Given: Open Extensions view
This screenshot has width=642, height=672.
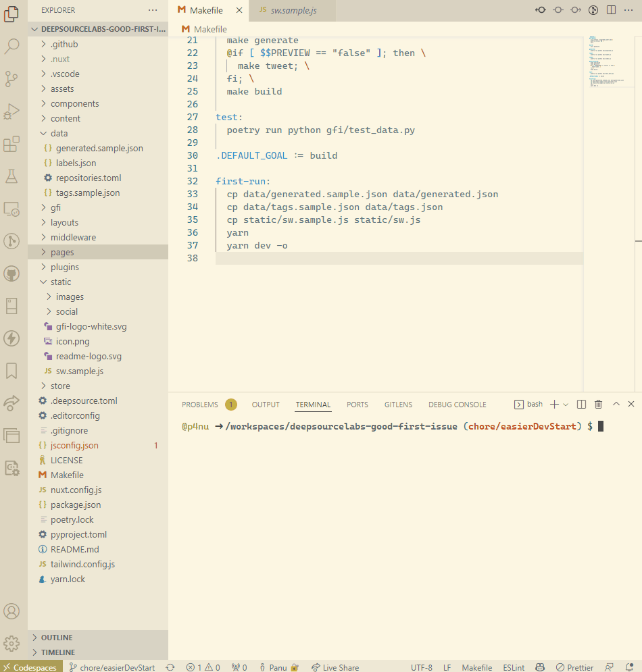Looking at the screenshot, I should [x=11, y=144].
